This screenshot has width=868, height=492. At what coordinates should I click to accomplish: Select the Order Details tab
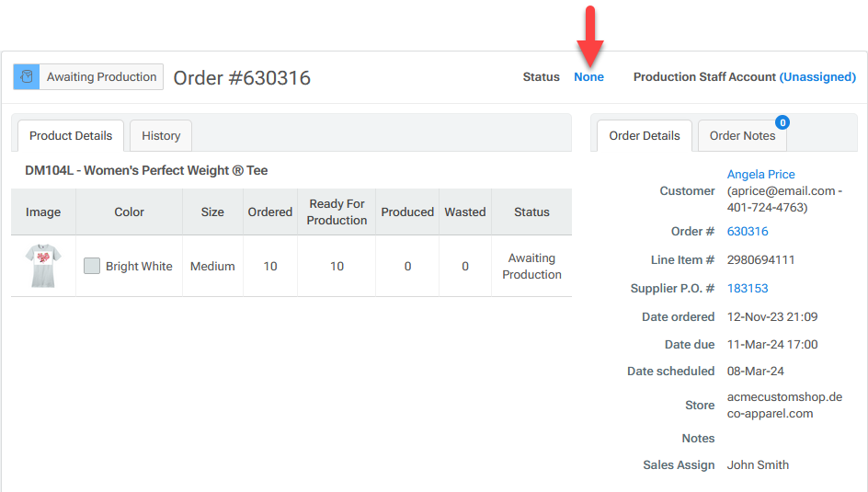[x=645, y=135]
